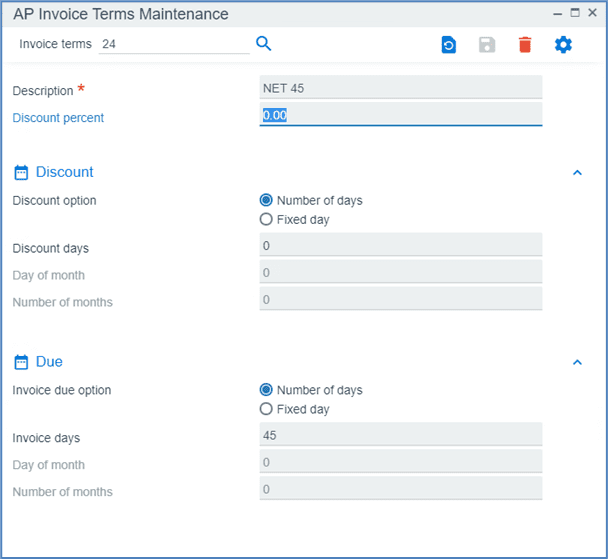Click the calendar icon beside Discount heading
The width and height of the screenshot is (608, 559).
point(21,173)
